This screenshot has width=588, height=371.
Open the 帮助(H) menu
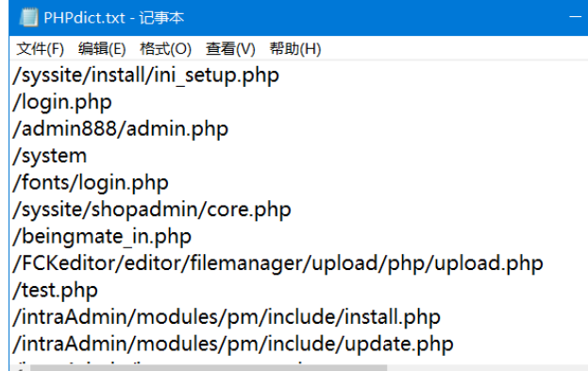click(x=295, y=49)
